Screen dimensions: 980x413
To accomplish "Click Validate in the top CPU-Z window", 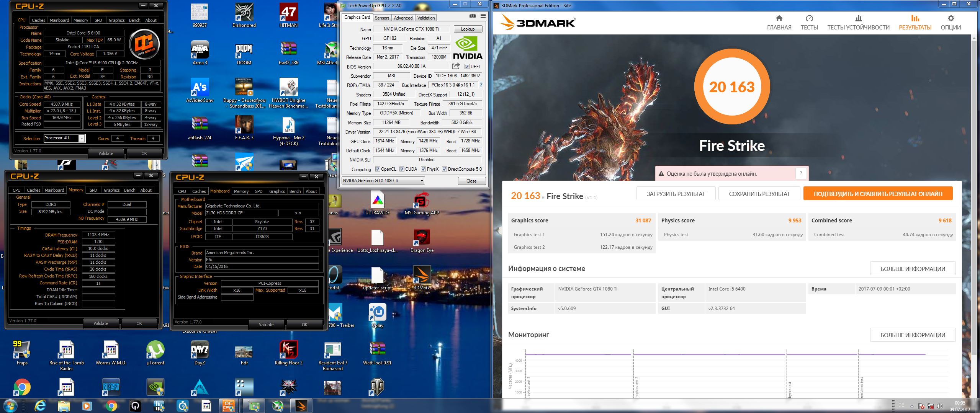I will [106, 153].
